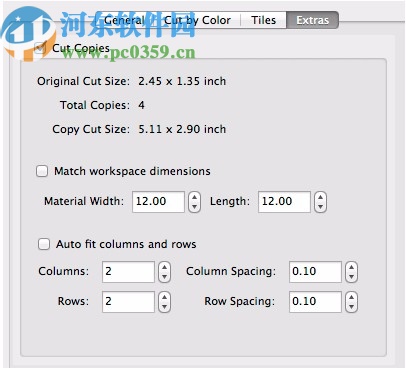Image resolution: width=406 pixels, height=368 pixels.
Task: Decrease Material Width with stepper down arrow
Action: (x=194, y=207)
